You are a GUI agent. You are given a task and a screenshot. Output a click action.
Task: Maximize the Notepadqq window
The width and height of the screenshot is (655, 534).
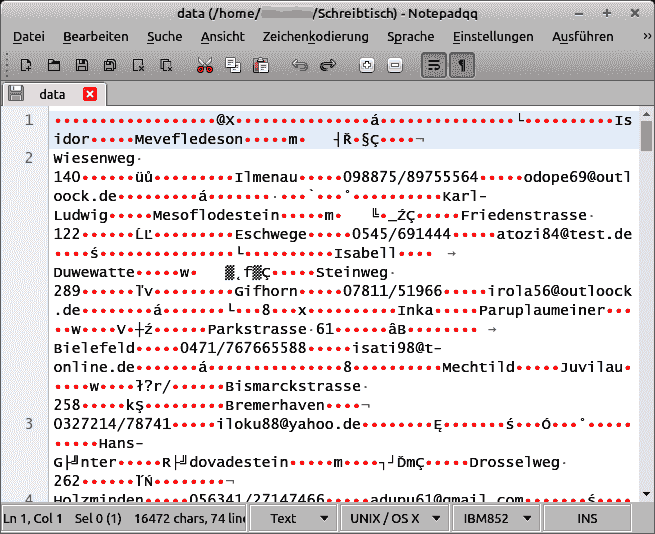(x=607, y=13)
